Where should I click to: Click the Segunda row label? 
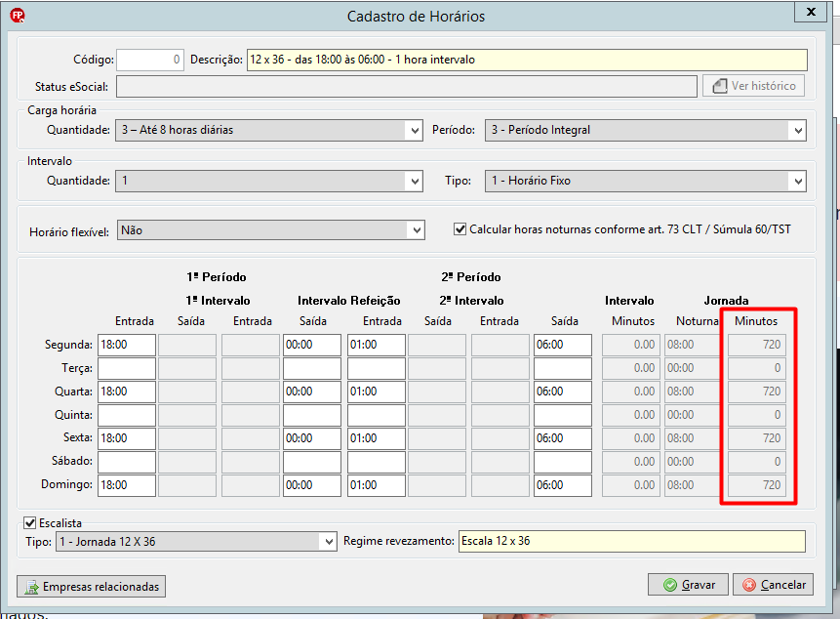(68, 345)
